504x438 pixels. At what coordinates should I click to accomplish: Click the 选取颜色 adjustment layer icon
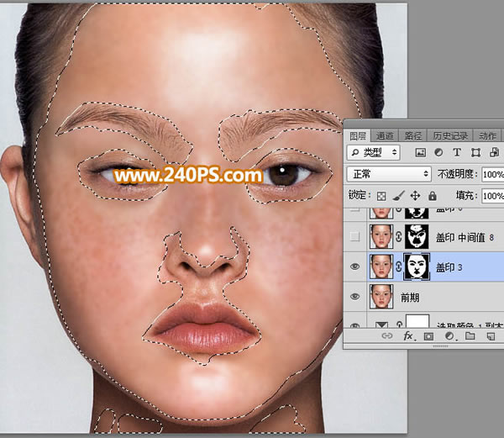381,325
